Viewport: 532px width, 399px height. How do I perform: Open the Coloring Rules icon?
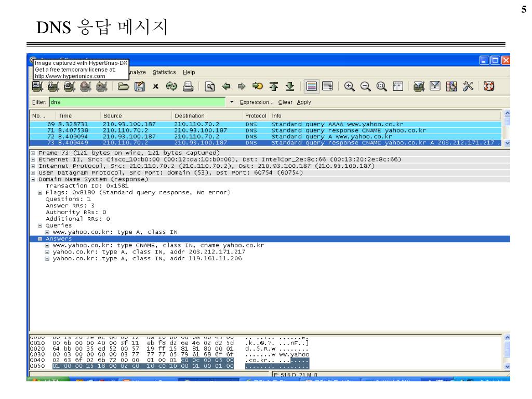451,87
